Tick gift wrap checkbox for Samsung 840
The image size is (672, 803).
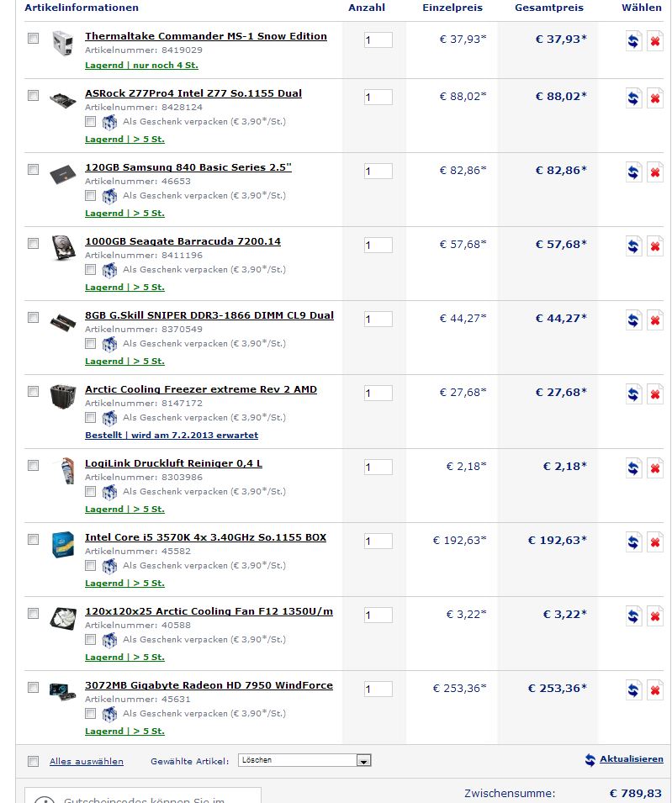click(91, 195)
